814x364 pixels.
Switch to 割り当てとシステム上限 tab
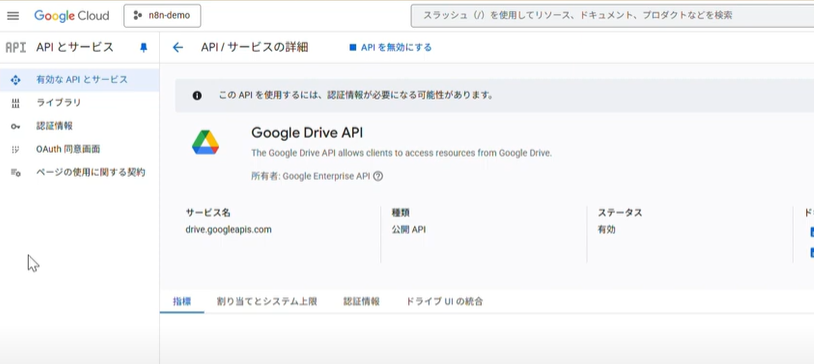tap(267, 302)
